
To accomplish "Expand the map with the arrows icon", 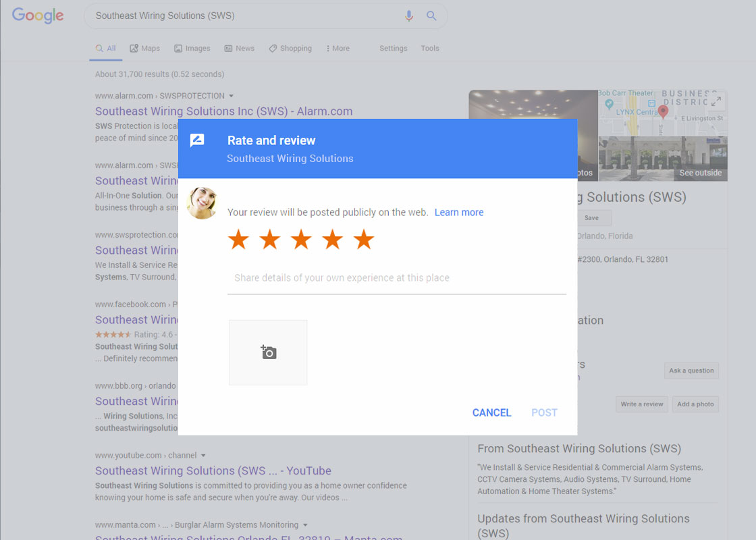I will click(716, 101).
